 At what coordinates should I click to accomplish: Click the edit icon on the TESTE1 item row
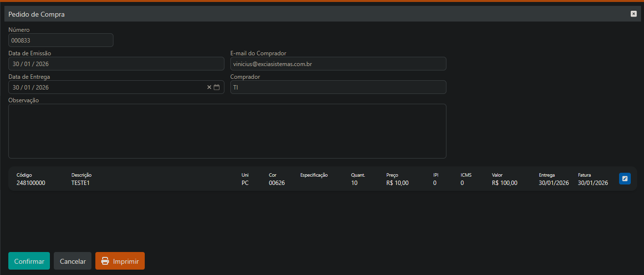click(624, 179)
